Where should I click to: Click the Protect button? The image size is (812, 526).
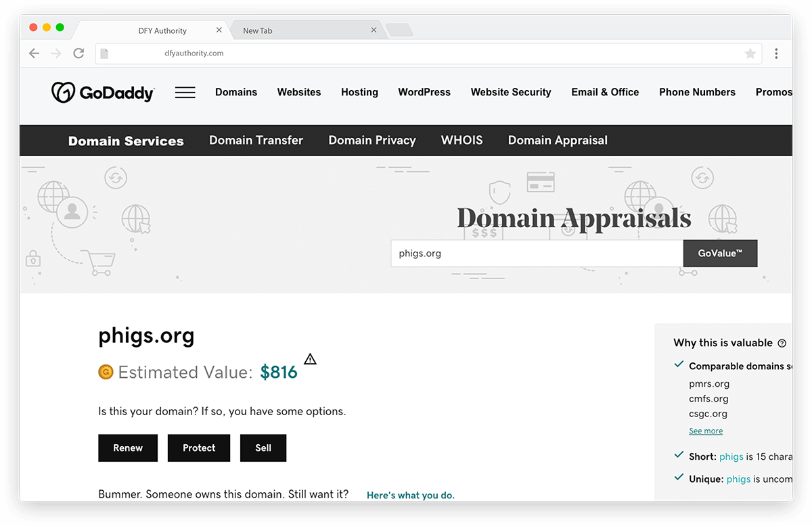(199, 448)
